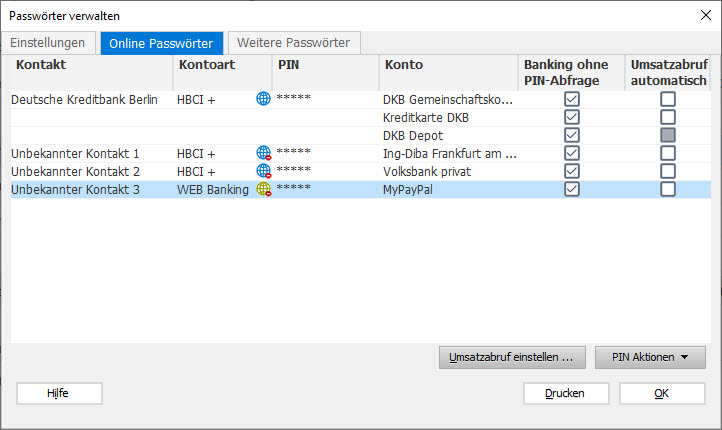Viewport: 722px width, 430px height.
Task: Switch to the Einstellungen tab
Action: [48, 43]
